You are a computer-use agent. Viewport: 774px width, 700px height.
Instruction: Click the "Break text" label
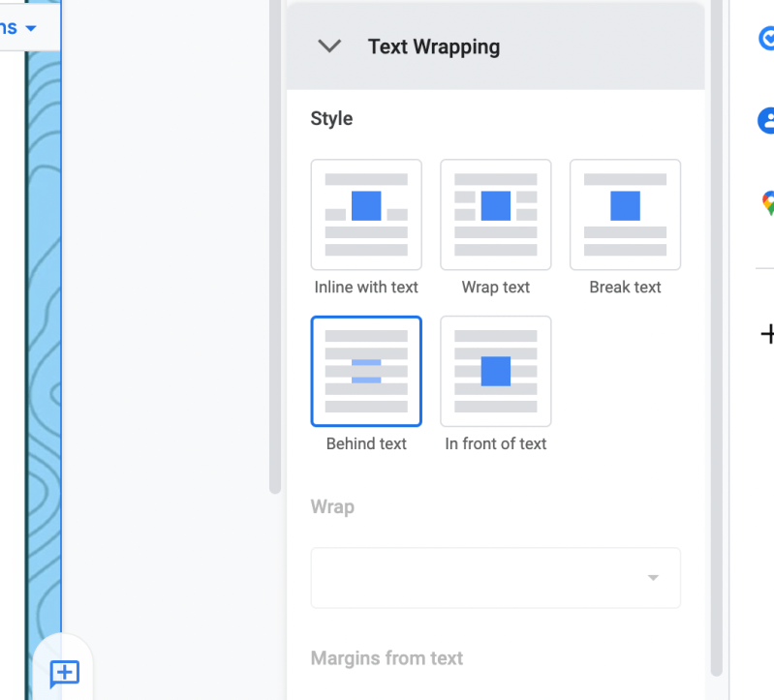[x=625, y=288]
